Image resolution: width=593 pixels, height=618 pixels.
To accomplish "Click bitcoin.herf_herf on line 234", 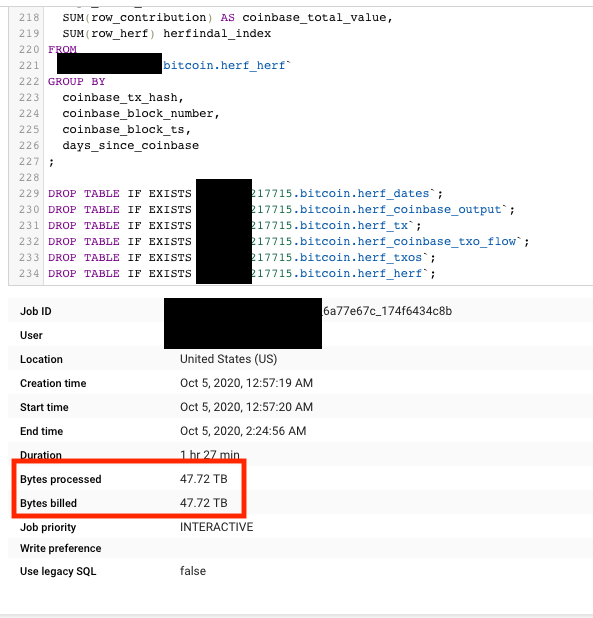I will [361, 273].
